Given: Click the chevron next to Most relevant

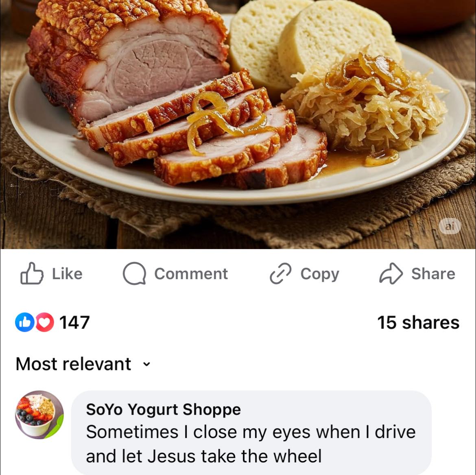Looking at the screenshot, I should [x=146, y=365].
